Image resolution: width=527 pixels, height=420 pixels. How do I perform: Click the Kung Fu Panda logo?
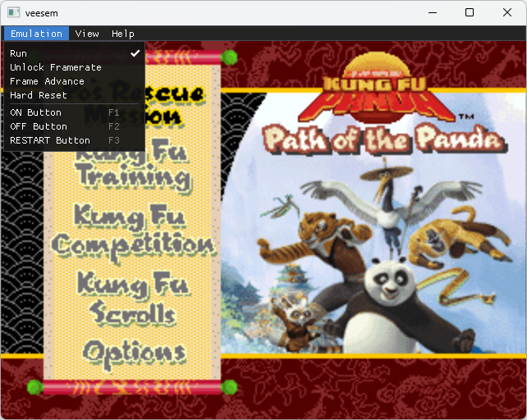pyautogui.click(x=377, y=87)
